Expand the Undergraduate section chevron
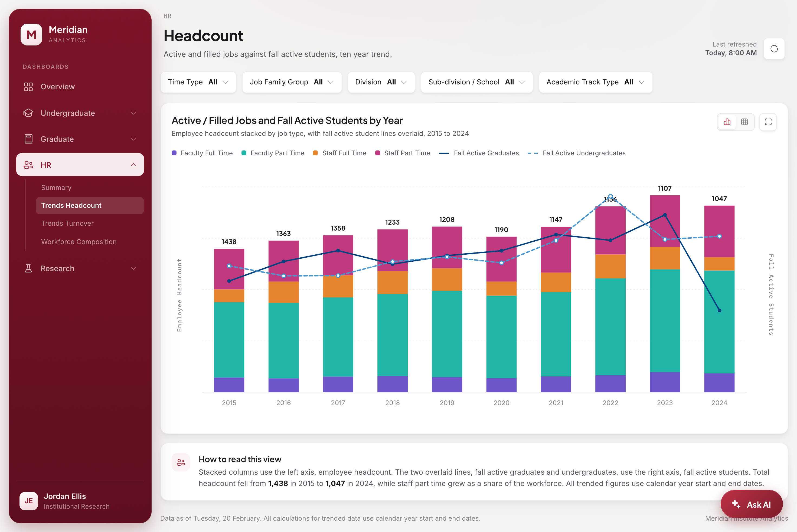The height and width of the screenshot is (532, 797). pyautogui.click(x=133, y=113)
